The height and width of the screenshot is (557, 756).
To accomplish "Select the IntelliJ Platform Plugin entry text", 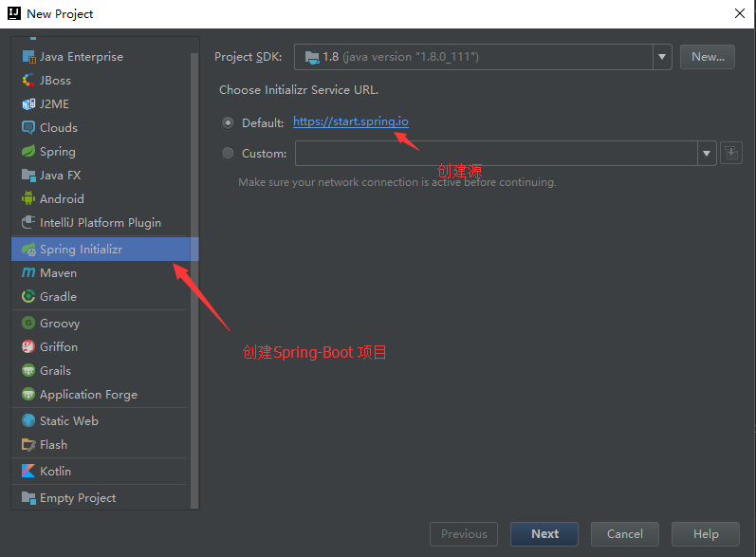I will pyautogui.click(x=101, y=223).
